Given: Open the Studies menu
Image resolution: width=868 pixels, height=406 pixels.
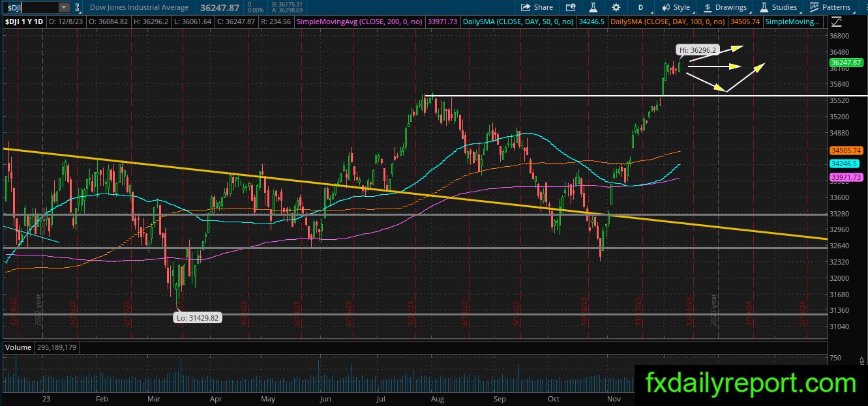Looking at the screenshot, I should (779, 7).
